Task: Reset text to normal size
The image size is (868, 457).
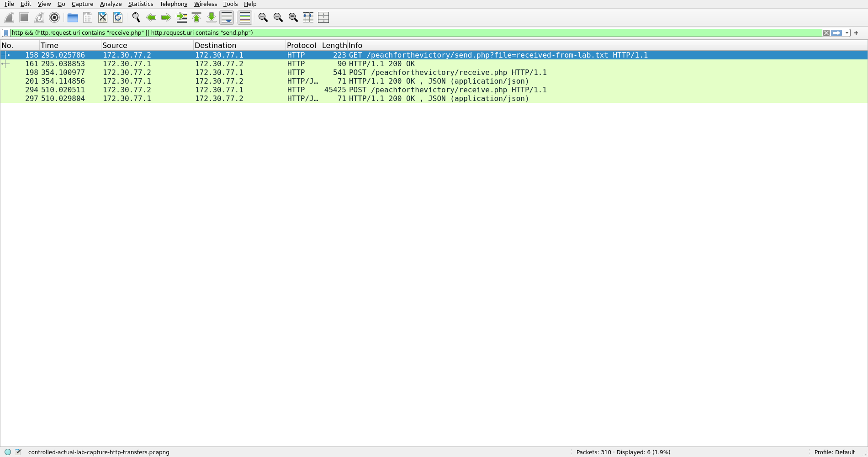Action: 293,18
